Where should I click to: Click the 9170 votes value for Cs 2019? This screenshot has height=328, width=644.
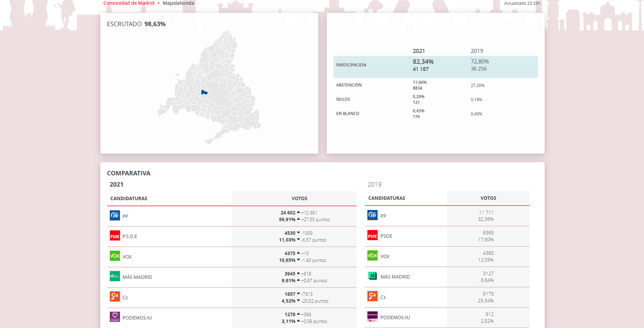488,294
